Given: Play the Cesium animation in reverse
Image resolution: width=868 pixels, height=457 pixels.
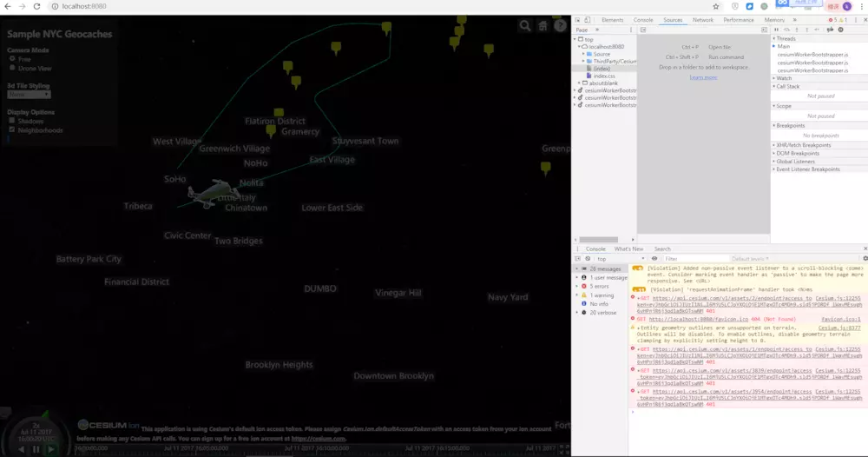Looking at the screenshot, I should (21, 449).
